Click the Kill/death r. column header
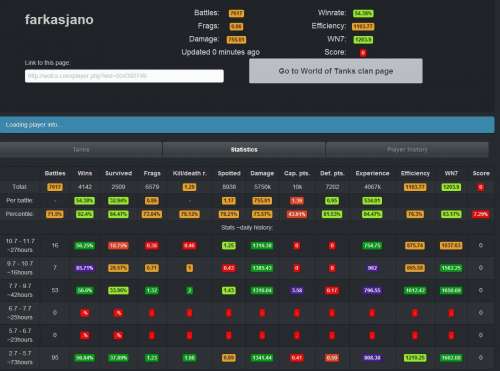Viewport: 500px width, 371px height. click(189, 173)
